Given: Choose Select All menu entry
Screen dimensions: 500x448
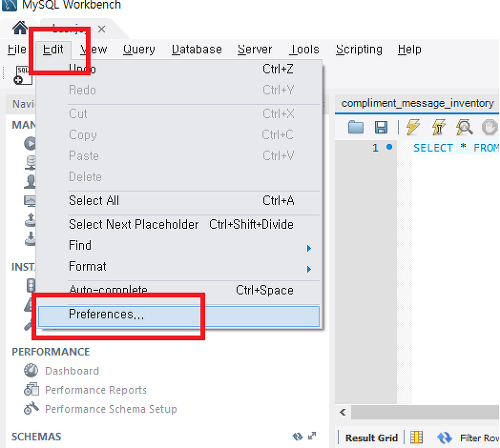Looking at the screenshot, I should (179, 201).
